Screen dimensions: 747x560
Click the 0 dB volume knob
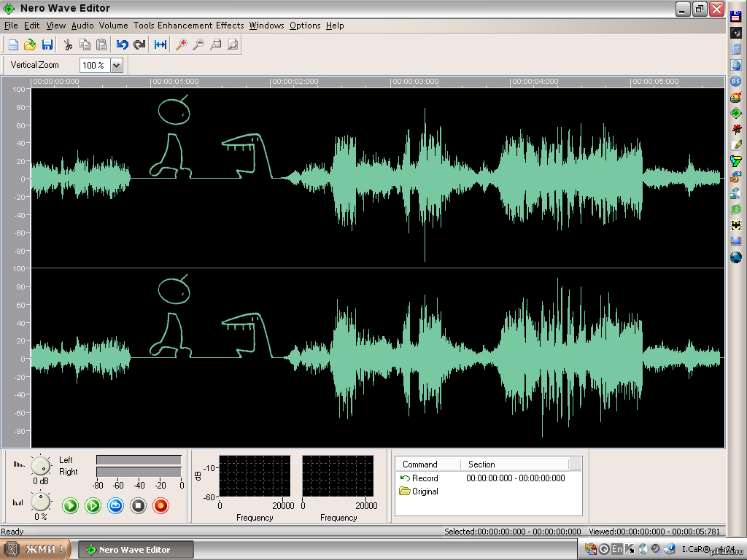click(x=41, y=464)
